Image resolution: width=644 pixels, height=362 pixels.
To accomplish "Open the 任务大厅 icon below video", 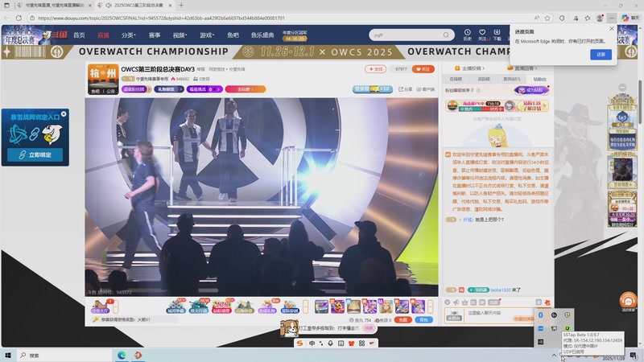I will coord(100,306).
